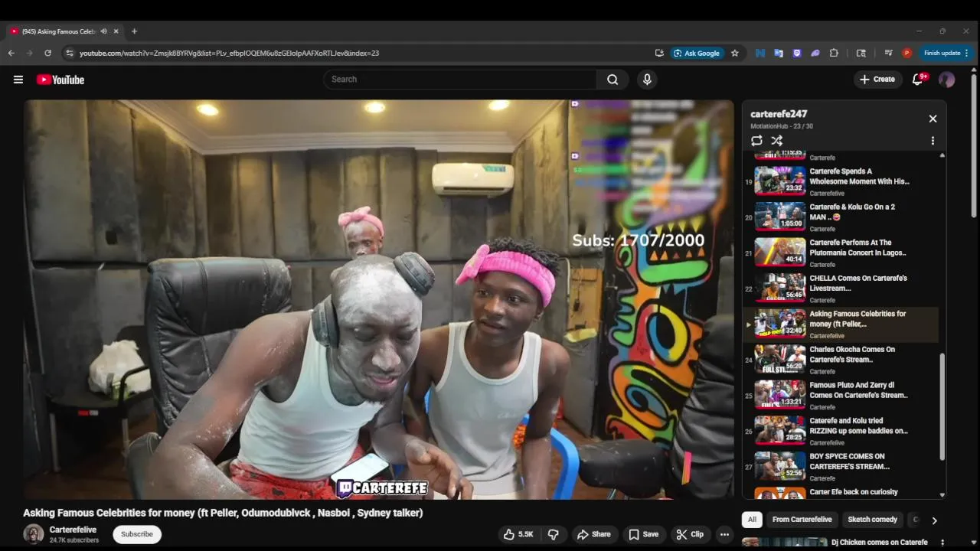
Task: Open the Carterefelive channel name link
Action: coord(73,530)
